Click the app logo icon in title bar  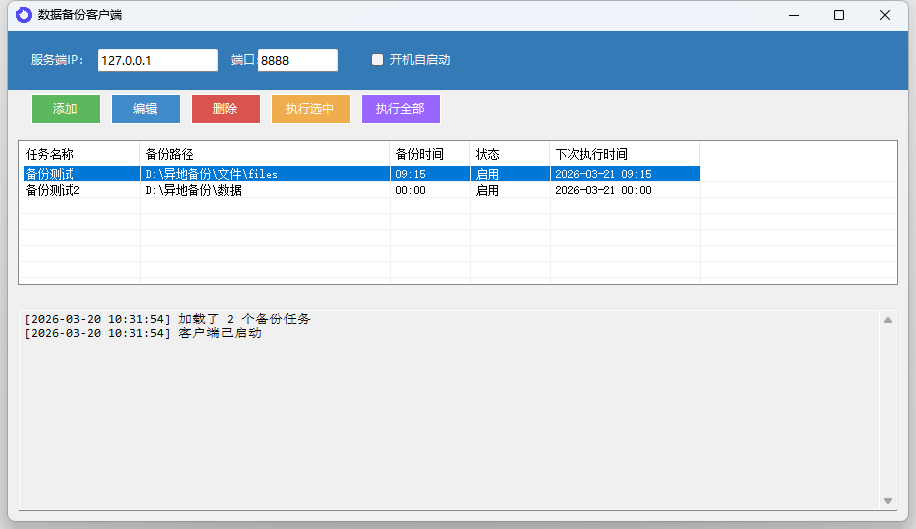point(23,15)
